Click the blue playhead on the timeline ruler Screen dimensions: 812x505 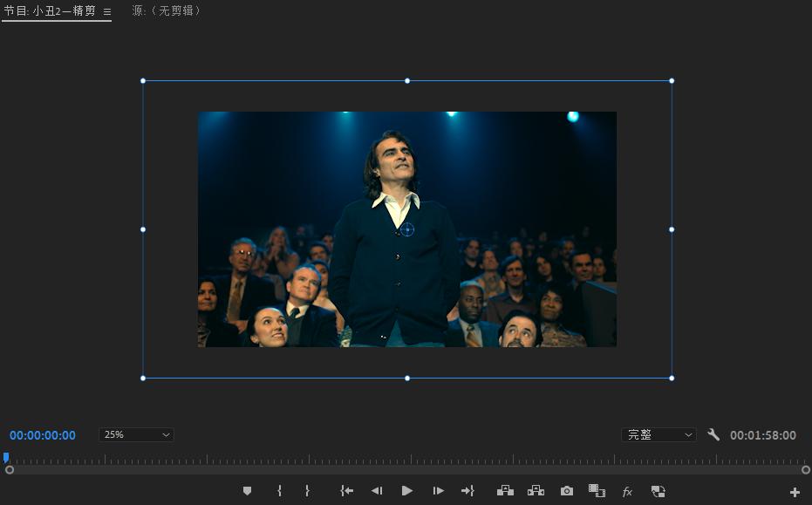pyautogui.click(x=5, y=457)
